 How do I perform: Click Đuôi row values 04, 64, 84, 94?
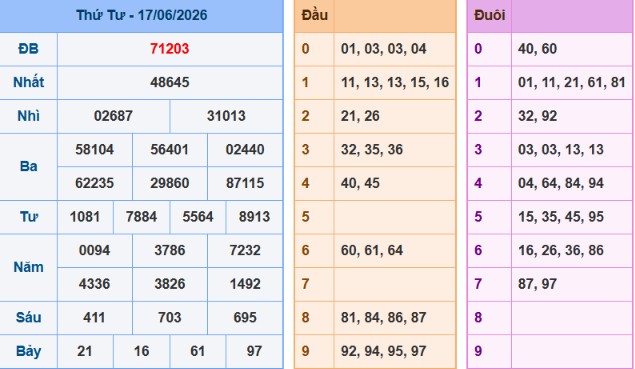pyautogui.click(x=561, y=183)
